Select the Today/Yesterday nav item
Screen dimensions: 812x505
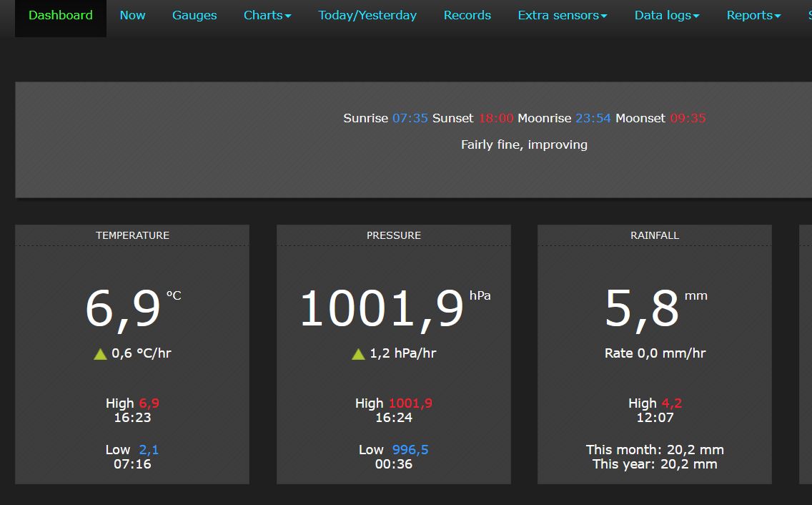(x=367, y=15)
